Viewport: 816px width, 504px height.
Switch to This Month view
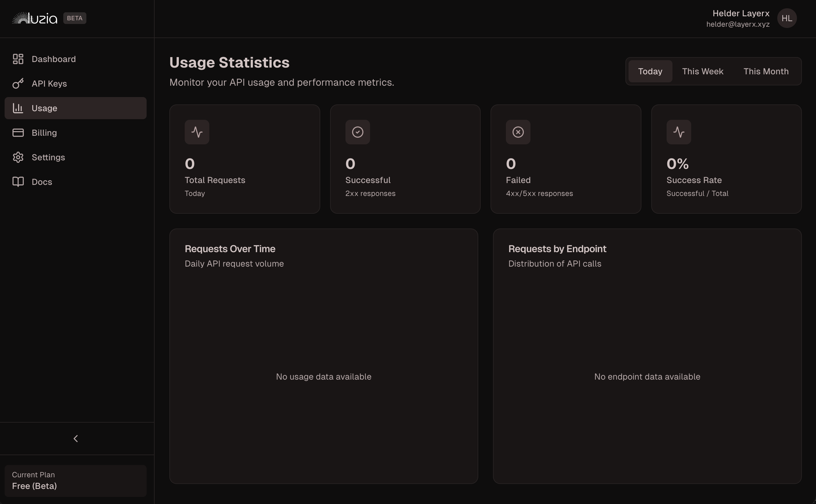coord(766,71)
